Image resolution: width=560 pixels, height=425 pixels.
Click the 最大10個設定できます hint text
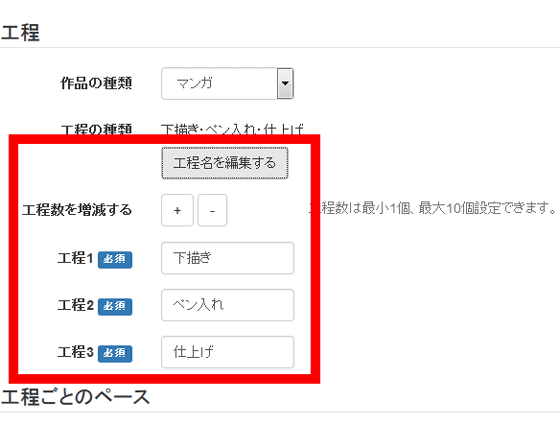pyautogui.click(x=487, y=208)
